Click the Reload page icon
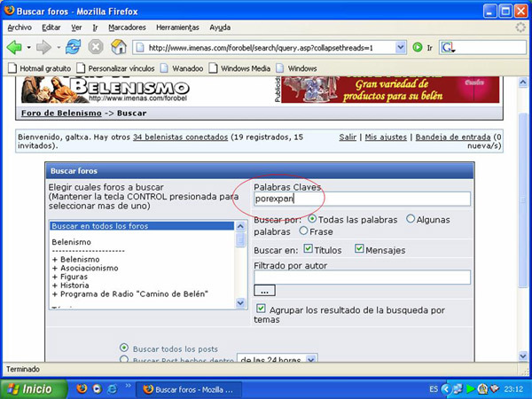Viewport: 532px width, 399px height. tap(74, 47)
